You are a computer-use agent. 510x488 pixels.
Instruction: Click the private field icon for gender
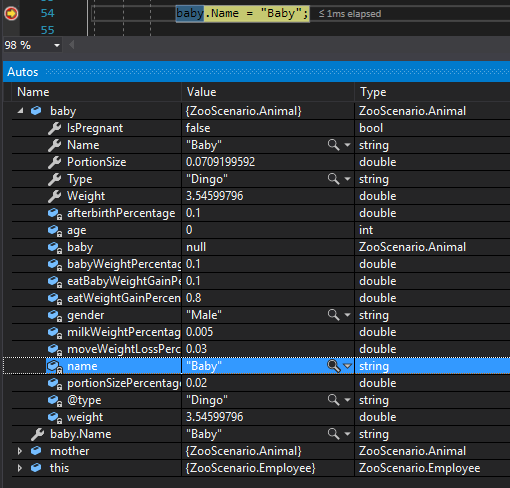point(55,316)
